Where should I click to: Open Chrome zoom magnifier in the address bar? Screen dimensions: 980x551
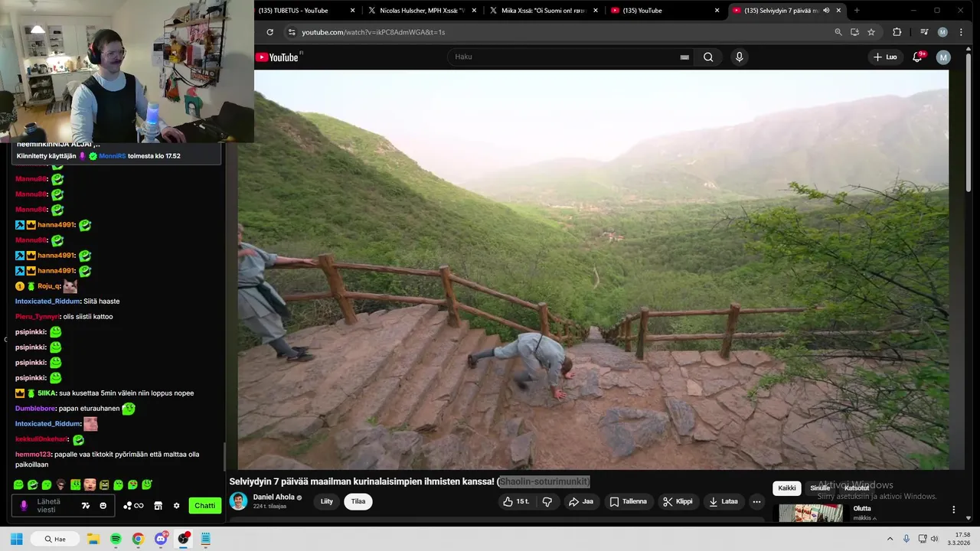(838, 32)
